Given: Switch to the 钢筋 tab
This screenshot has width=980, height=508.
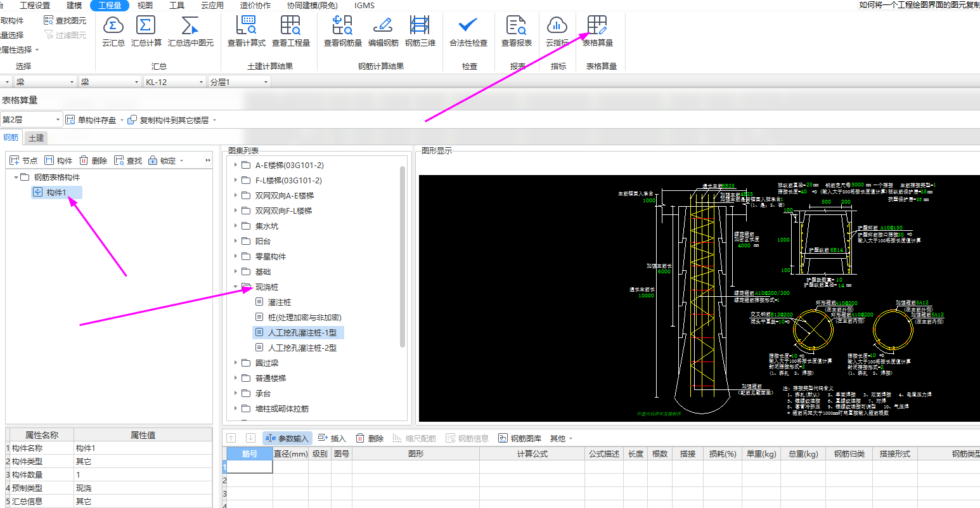Looking at the screenshot, I should (x=11, y=138).
